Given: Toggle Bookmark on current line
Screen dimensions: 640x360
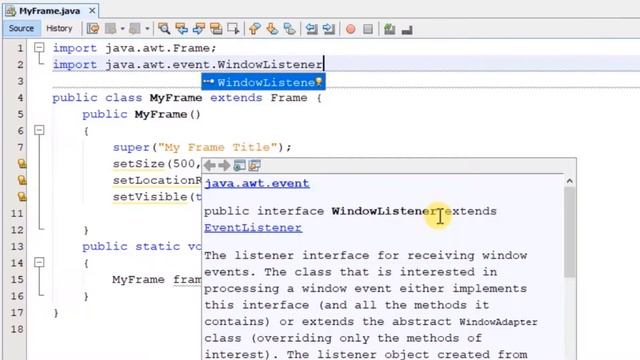Looking at the screenshot, I should pos(289,29).
